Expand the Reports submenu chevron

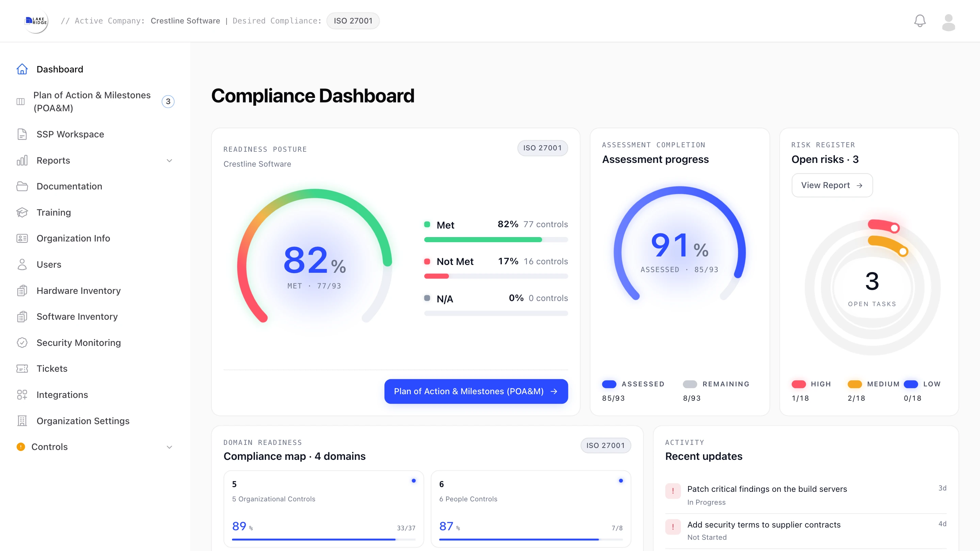tap(169, 161)
